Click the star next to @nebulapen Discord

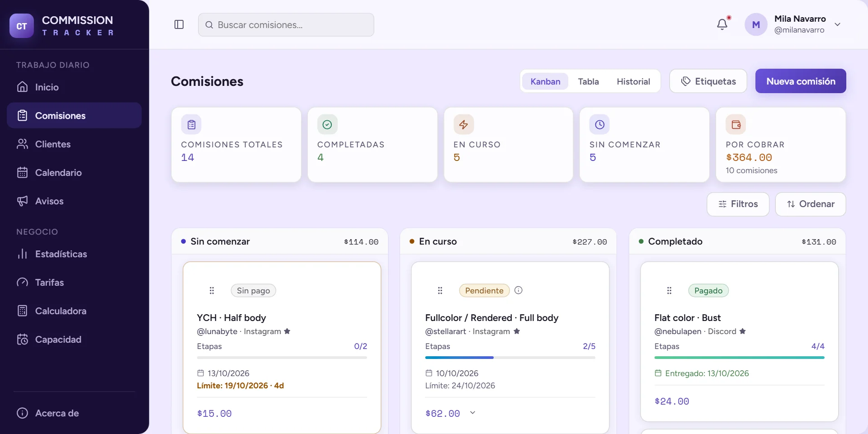(742, 331)
